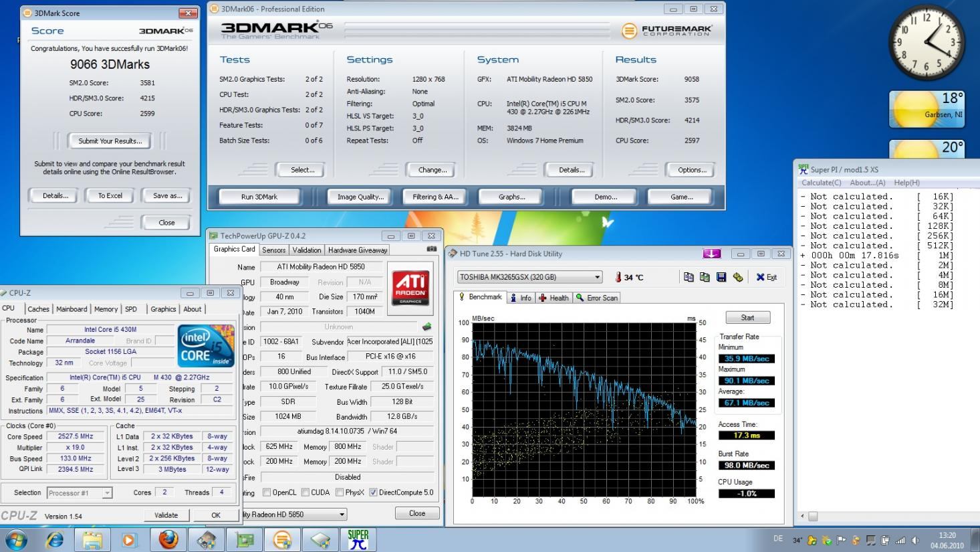Copy HD Tune info to clipboard icon
The height and width of the screenshot is (552, 980).
tap(689, 277)
